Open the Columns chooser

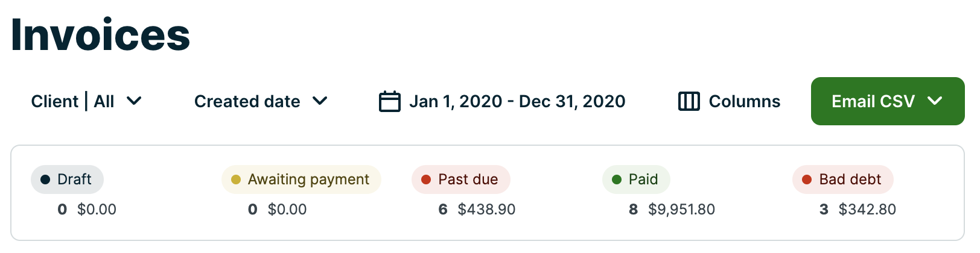[744, 101]
